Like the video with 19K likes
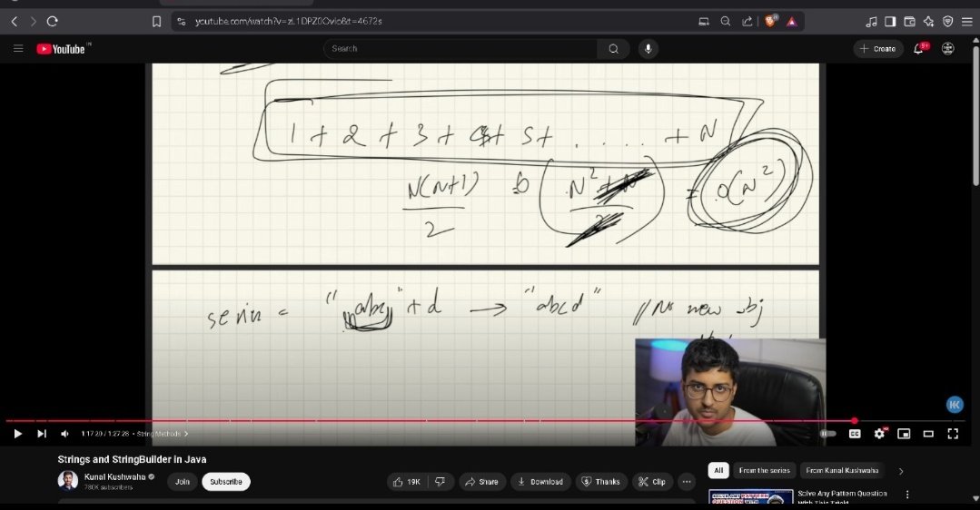 (x=408, y=482)
